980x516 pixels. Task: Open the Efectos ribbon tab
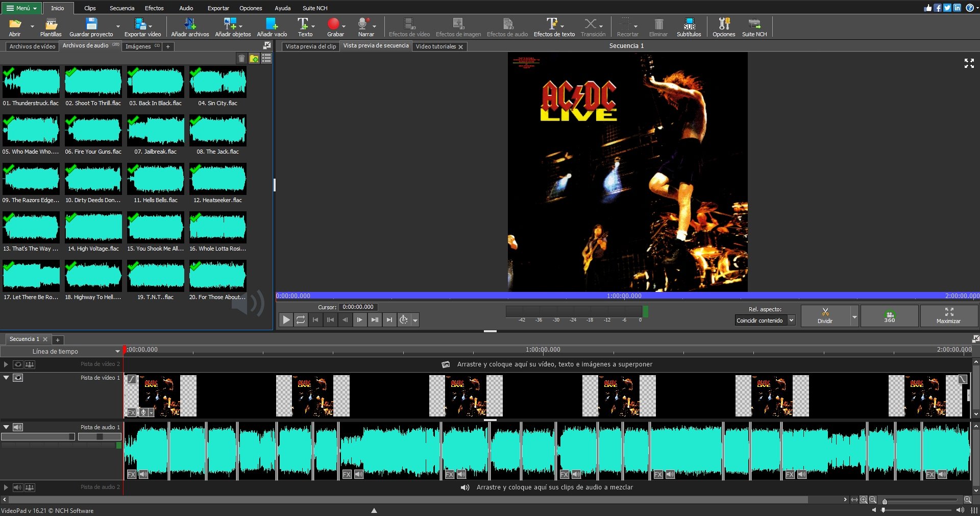coord(154,8)
